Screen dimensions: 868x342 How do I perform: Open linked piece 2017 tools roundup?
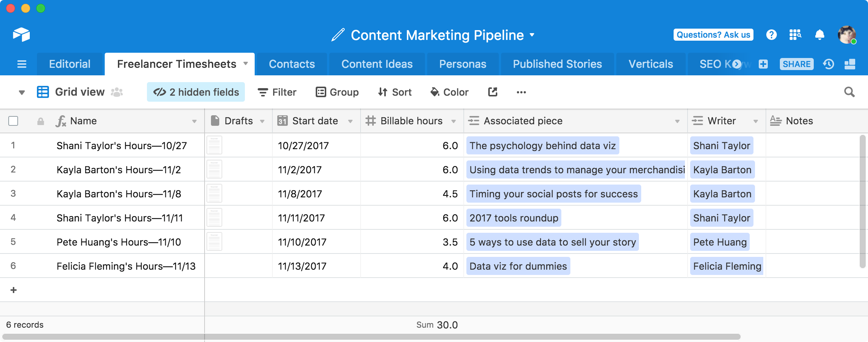click(514, 218)
